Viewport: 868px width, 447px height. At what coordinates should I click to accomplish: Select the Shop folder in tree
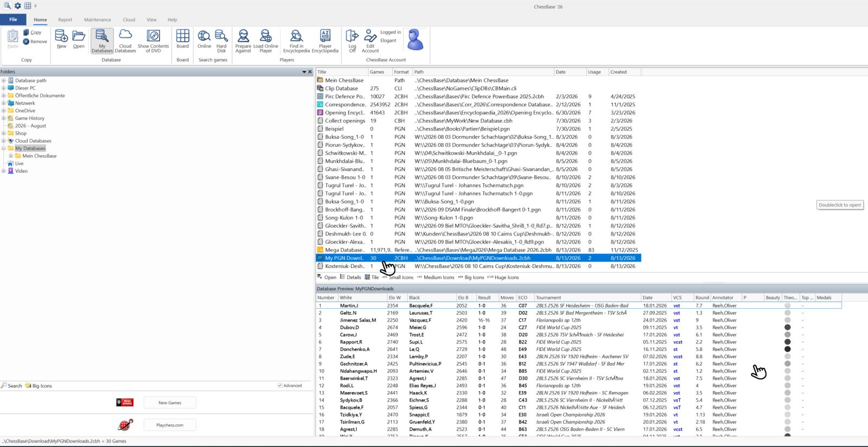tap(21, 133)
